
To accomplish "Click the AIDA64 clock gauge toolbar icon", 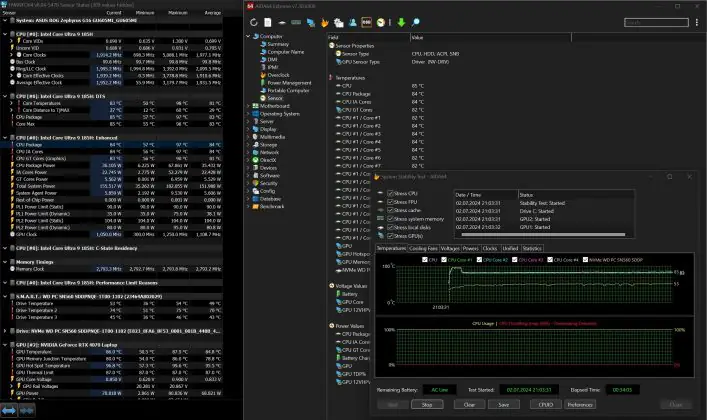I will point(381,22).
